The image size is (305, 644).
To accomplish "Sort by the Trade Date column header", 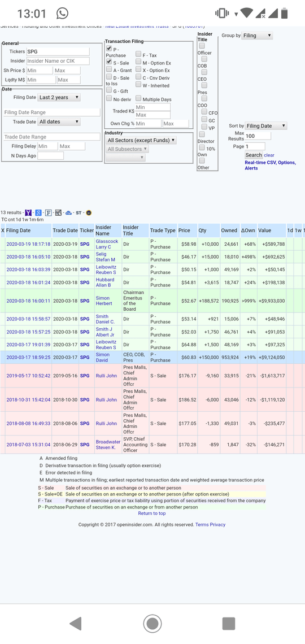I will [65, 230].
